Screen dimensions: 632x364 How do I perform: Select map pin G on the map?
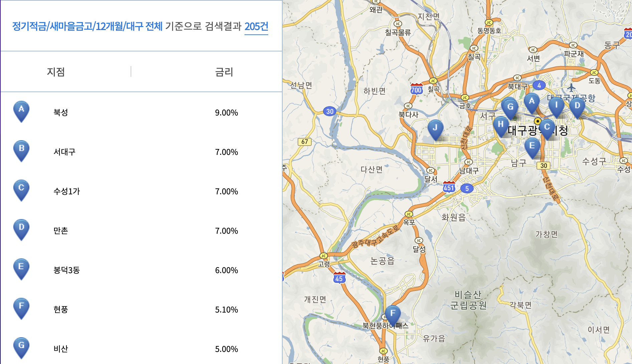510,109
